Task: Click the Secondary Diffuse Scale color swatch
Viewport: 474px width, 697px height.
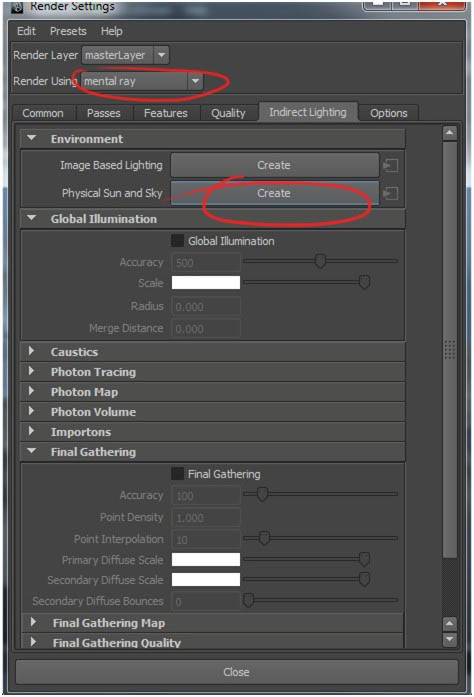Action: click(x=206, y=580)
